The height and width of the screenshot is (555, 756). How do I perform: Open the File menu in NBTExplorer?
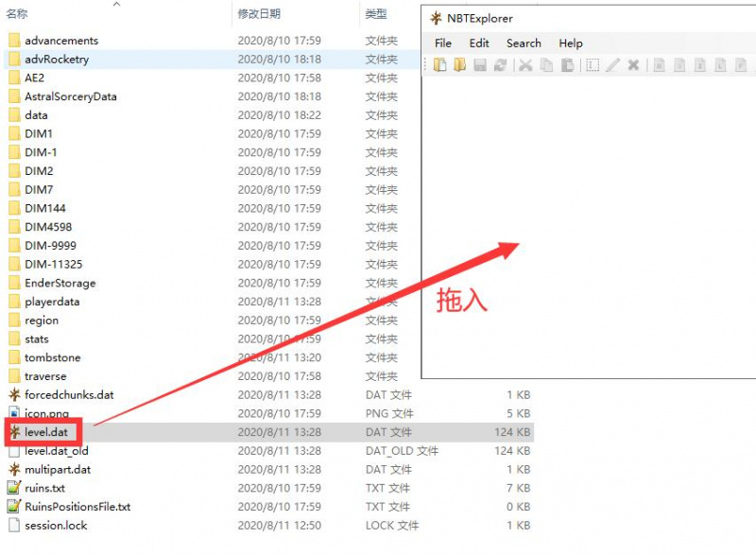click(443, 43)
